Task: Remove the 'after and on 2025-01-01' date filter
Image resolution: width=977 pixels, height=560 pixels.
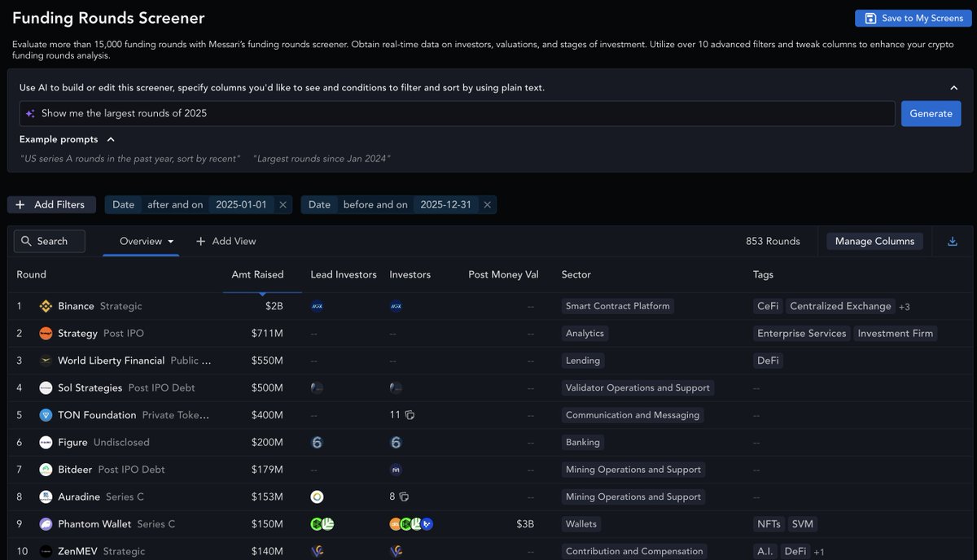Action: click(283, 205)
